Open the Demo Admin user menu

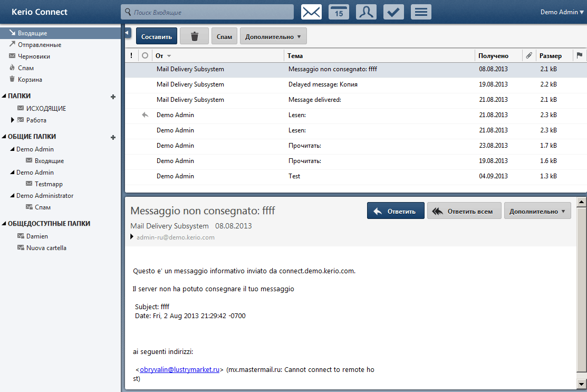click(562, 12)
